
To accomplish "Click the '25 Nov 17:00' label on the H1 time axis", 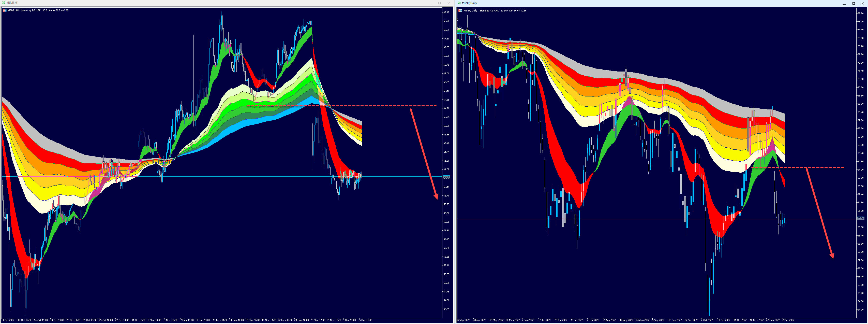I will [x=318, y=320].
